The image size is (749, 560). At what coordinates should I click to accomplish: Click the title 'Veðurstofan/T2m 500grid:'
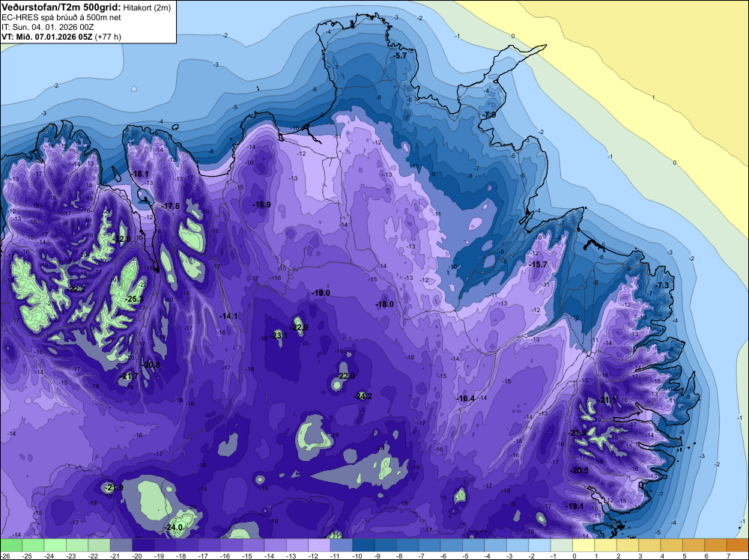tap(61, 7)
